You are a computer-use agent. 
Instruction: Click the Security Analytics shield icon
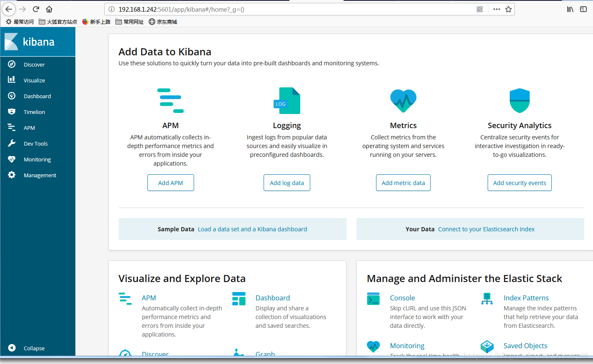pyautogui.click(x=520, y=101)
